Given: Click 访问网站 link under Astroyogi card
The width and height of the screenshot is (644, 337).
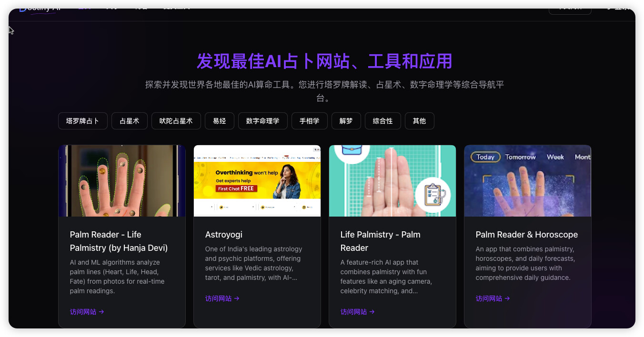Looking at the screenshot, I should coord(222,298).
